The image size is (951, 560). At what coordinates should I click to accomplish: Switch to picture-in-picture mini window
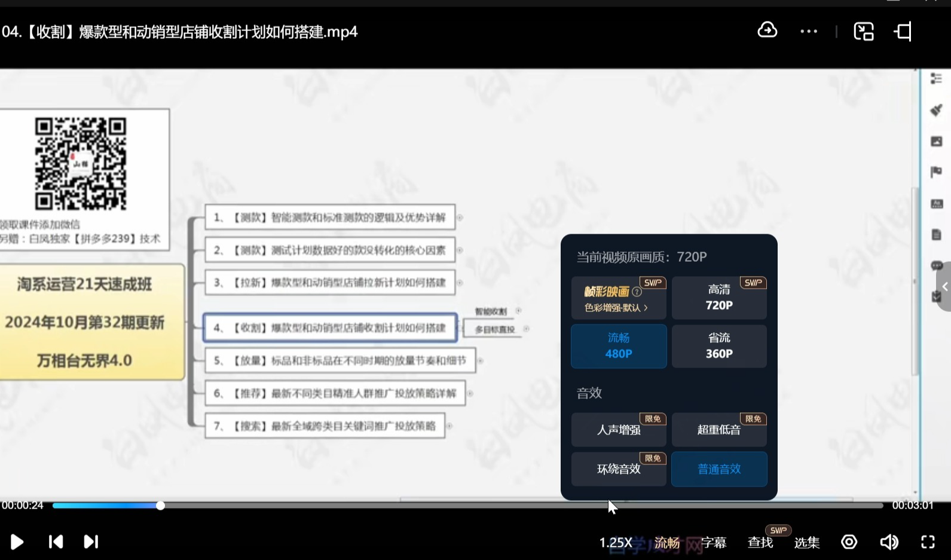(x=864, y=31)
